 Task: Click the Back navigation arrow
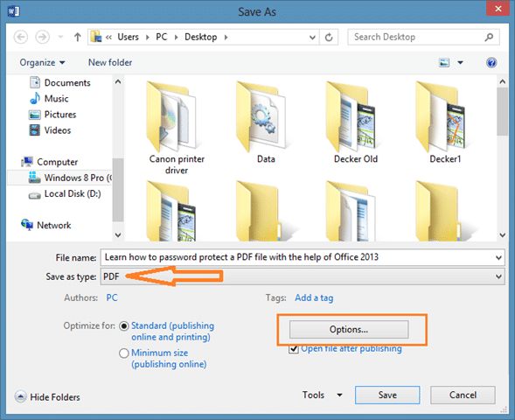[20, 37]
